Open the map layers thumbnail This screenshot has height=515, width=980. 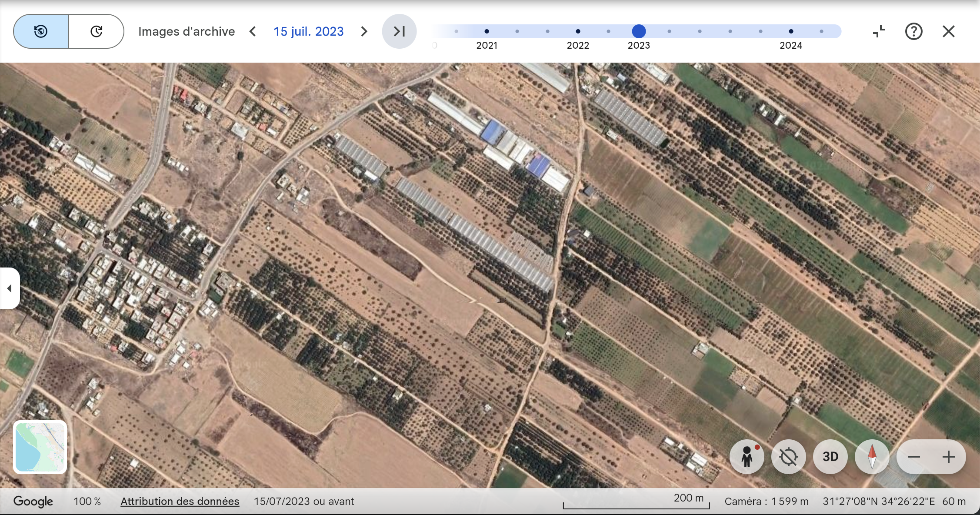40,447
